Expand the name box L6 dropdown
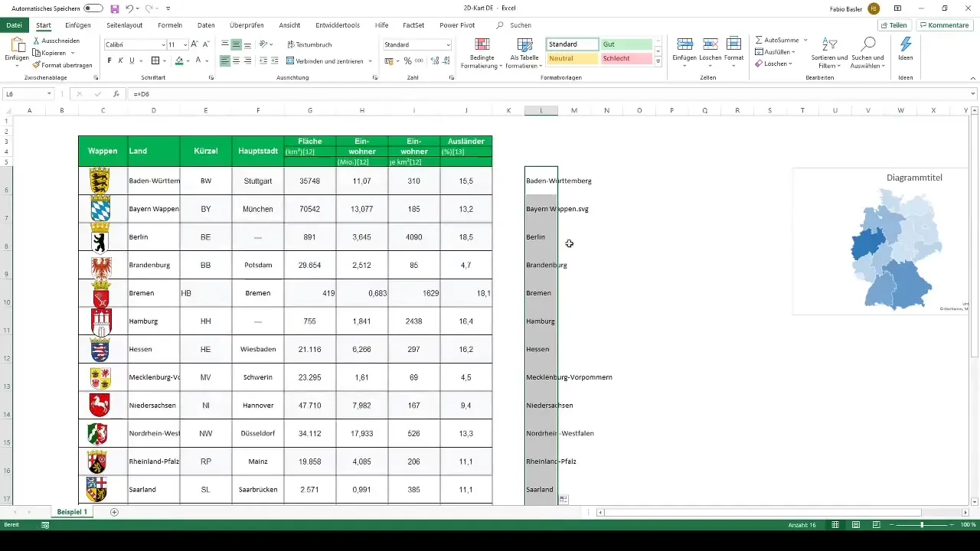Viewport: 980px width, 551px height. click(x=49, y=93)
